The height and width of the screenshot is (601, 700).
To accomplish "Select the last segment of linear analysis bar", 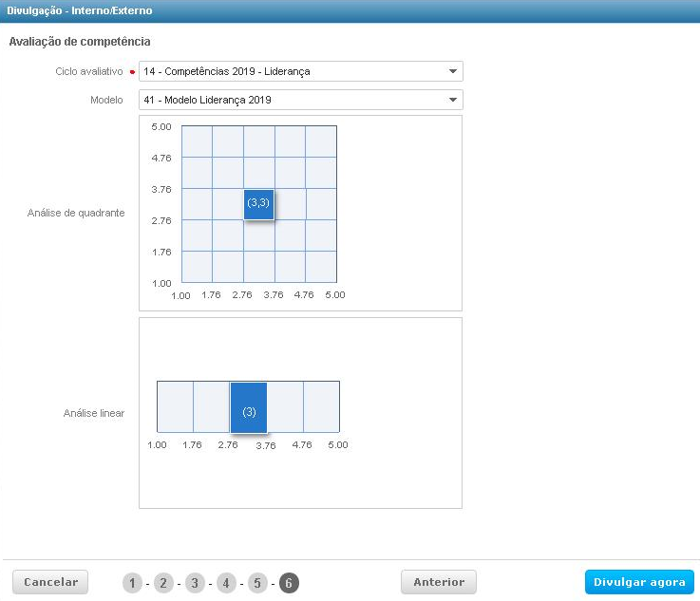I will tap(321, 406).
